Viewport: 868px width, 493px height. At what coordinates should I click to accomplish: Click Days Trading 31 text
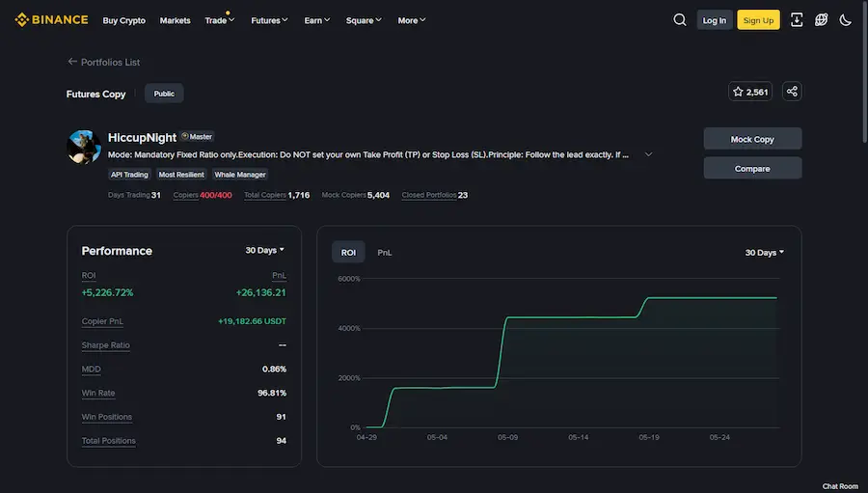(134, 195)
